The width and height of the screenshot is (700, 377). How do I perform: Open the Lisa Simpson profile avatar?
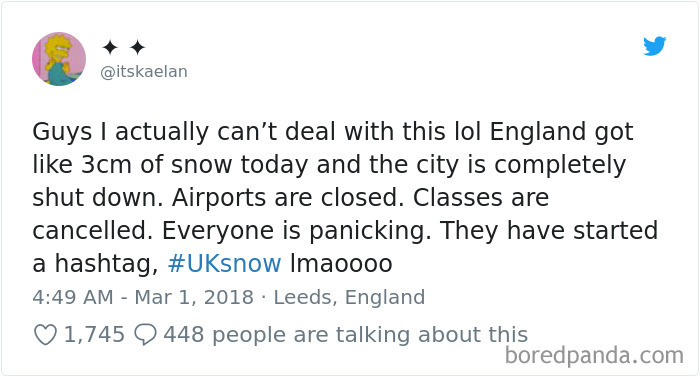click(59, 59)
